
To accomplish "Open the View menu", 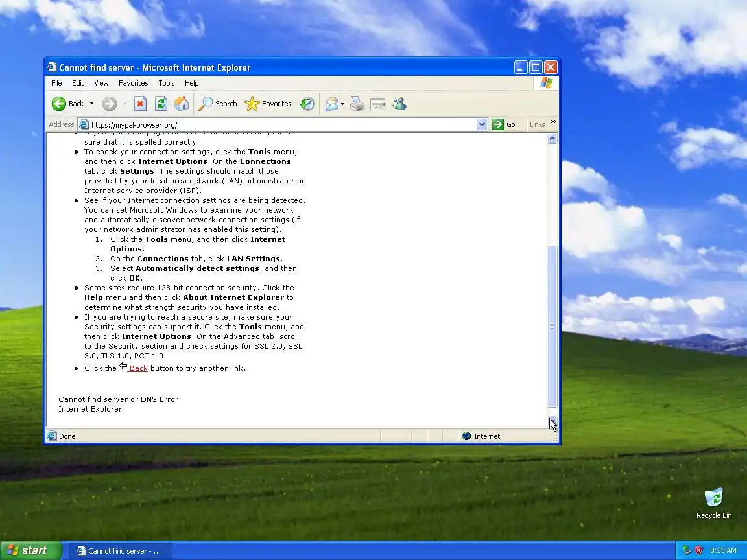I will point(101,83).
